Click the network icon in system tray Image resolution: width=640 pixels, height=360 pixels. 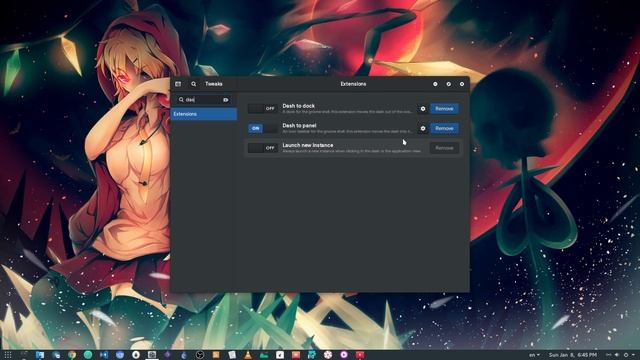pos(608,355)
